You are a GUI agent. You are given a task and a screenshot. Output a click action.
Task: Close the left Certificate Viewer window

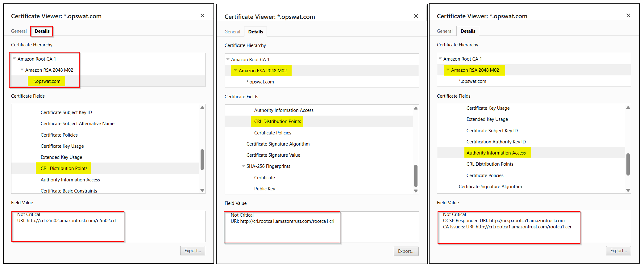click(202, 15)
